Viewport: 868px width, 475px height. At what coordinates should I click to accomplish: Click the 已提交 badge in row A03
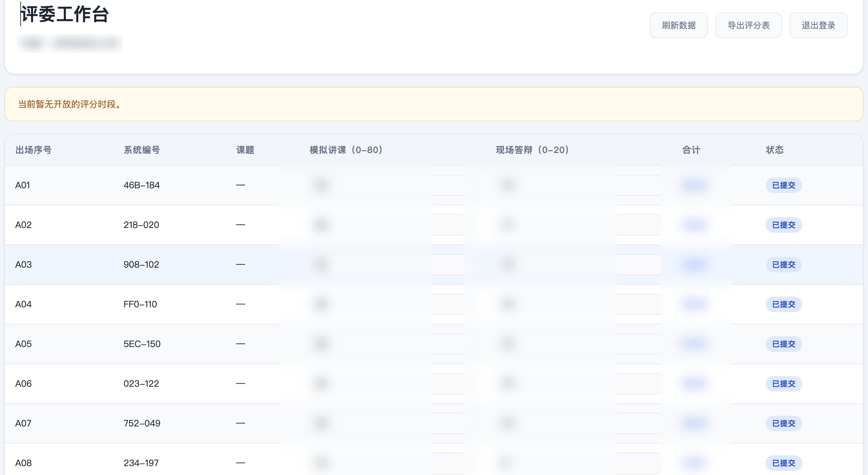tap(784, 264)
